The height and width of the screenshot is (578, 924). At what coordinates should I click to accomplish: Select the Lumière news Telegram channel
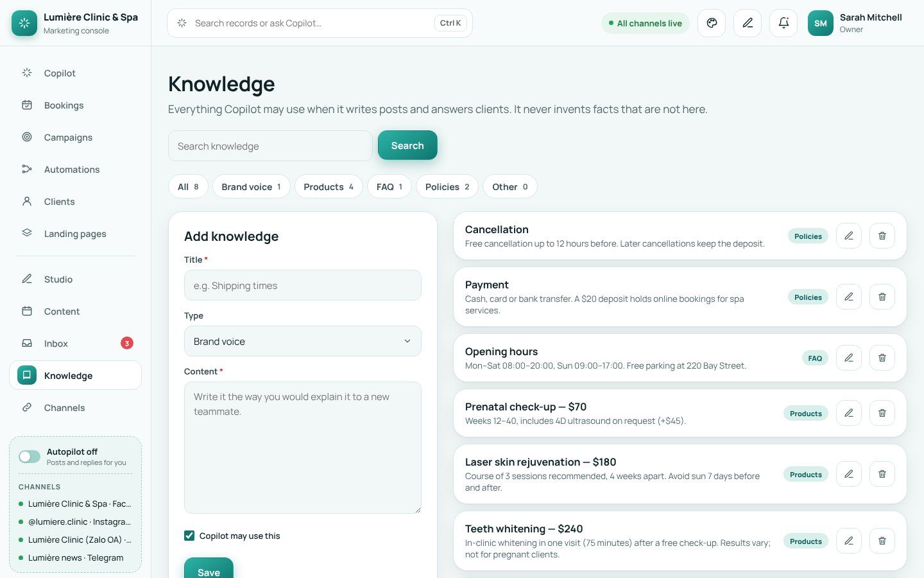click(75, 557)
